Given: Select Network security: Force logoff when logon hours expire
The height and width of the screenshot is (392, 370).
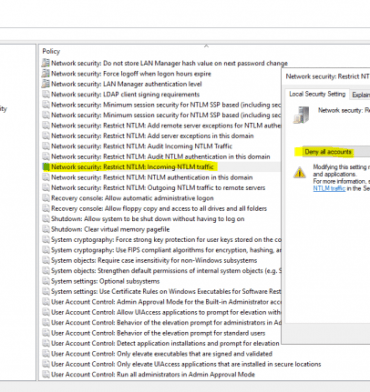Looking at the screenshot, I should 131,73.
